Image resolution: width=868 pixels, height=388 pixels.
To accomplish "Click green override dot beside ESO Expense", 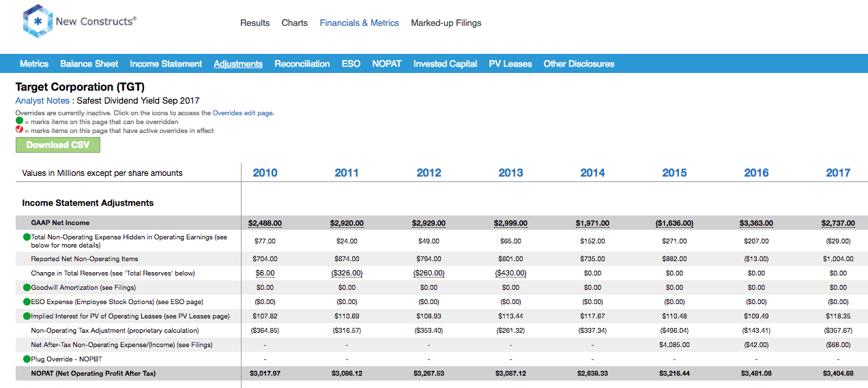I will [x=27, y=301].
